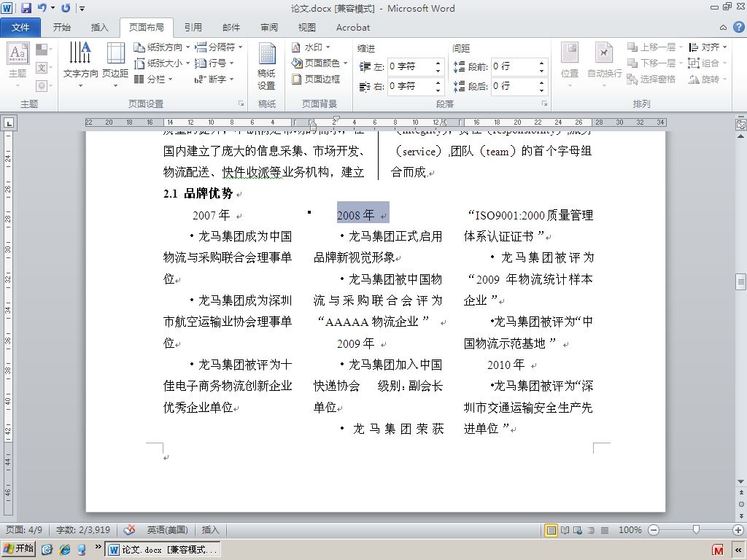Increase right indent 右 value
747x560 pixels.
click(438, 82)
